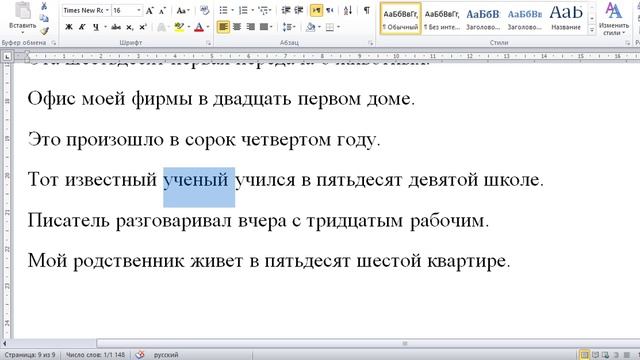The width and height of the screenshot is (640, 360).
Task: Open the Буфер обмена dialog launcher
Action: click(x=53, y=42)
